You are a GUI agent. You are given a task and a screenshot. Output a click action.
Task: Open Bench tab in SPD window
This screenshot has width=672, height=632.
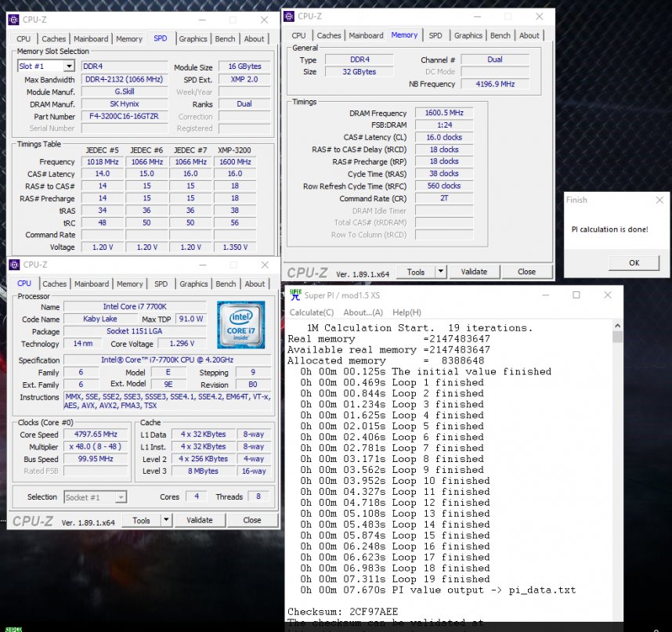225,39
